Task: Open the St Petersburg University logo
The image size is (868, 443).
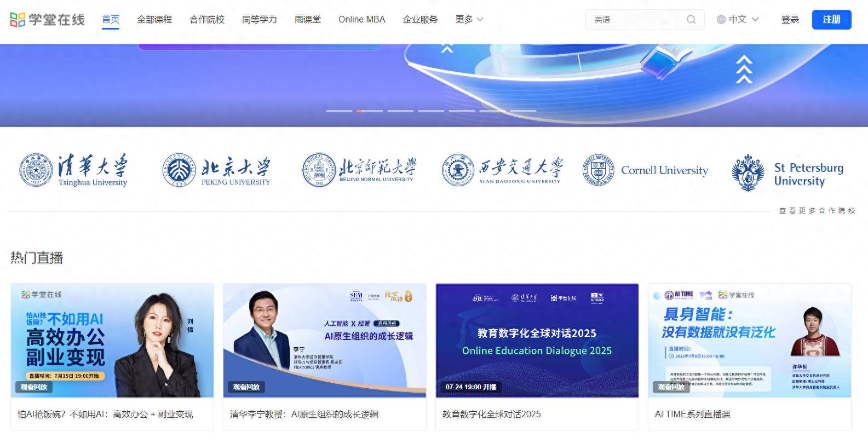Action: [x=788, y=172]
